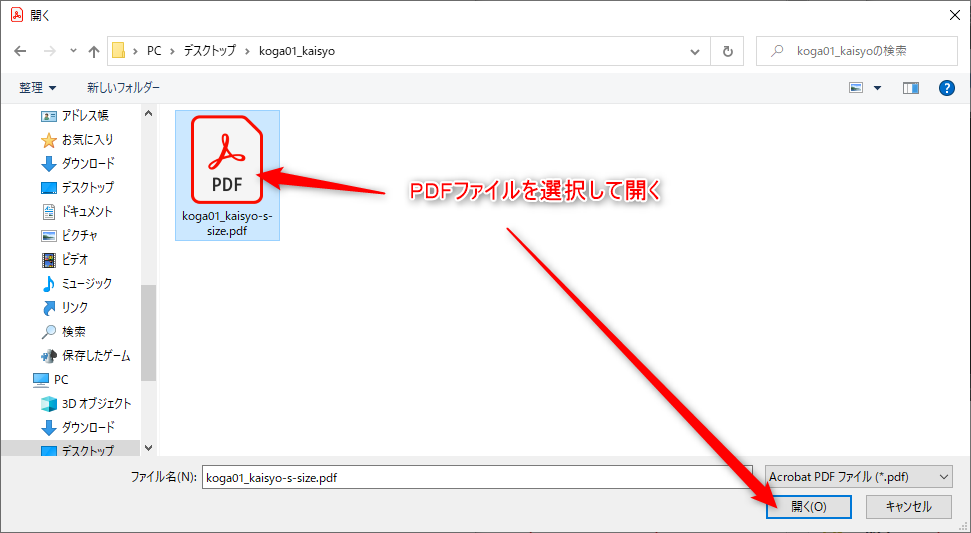Click sidebar scrollbar up arrow
971x533 pixels.
pyautogui.click(x=148, y=113)
